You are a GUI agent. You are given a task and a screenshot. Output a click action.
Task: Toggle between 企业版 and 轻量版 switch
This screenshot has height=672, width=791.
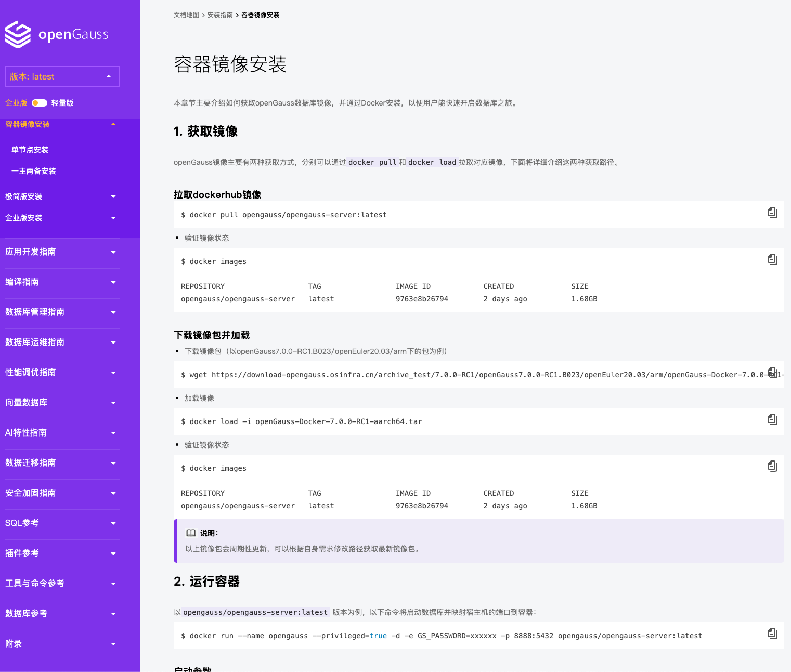[x=40, y=103]
